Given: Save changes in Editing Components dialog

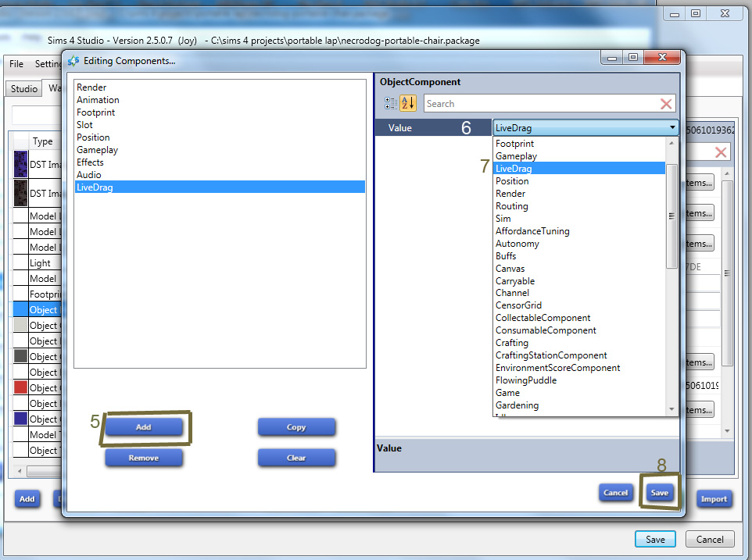Looking at the screenshot, I should pos(660,493).
